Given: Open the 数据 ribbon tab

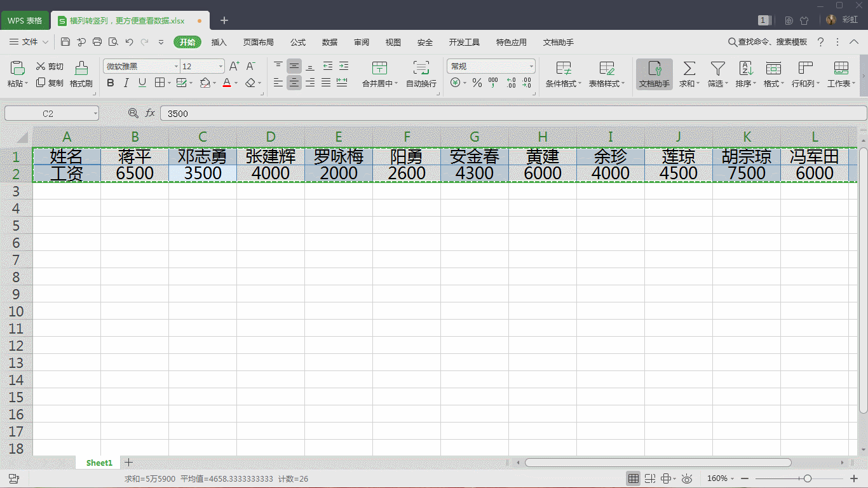Looking at the screenshot, I should [330, 42].
